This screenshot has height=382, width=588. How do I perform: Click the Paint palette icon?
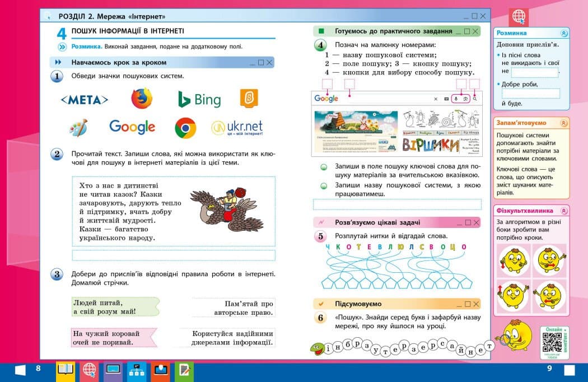click(x=79, y=128)
